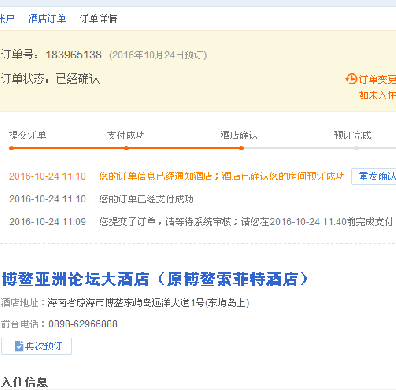Click the orange hotel confirmation status message
The image size is (396, 390).
[222, 176]
